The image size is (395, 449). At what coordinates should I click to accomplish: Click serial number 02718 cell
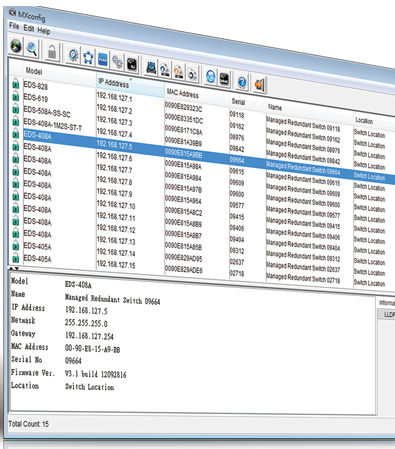click(237, 273)
